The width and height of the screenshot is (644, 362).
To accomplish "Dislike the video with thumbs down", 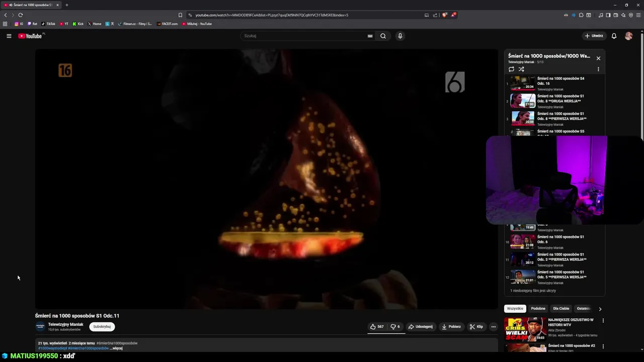I will (395, 326).
